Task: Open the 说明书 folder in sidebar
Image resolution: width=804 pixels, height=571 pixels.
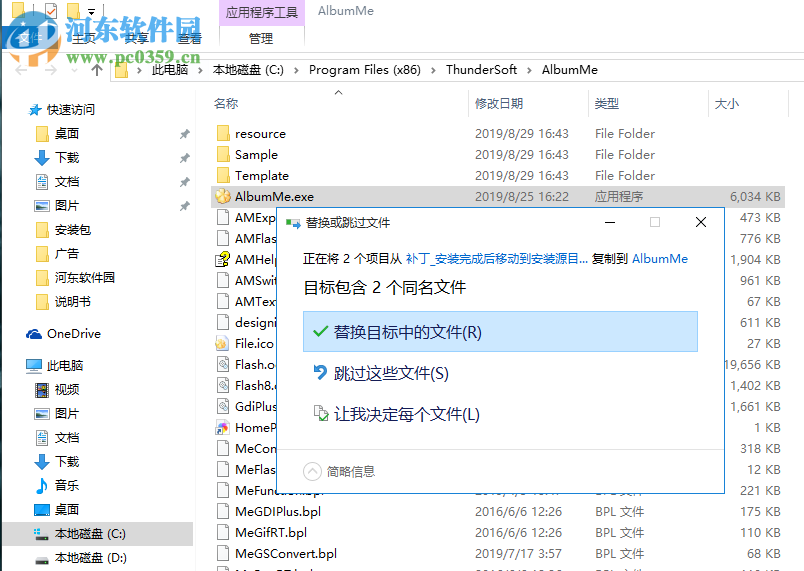Action: coord(72,302)
